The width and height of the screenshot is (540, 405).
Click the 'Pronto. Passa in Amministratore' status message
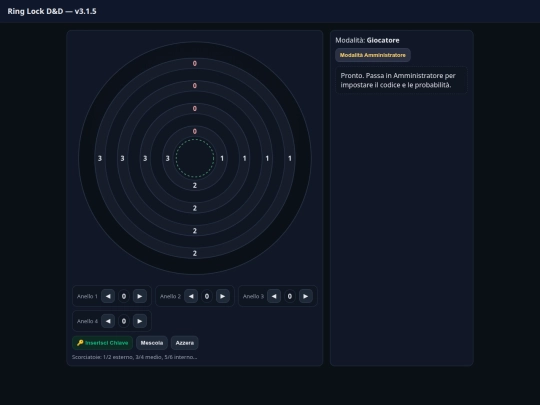[401, 80]
